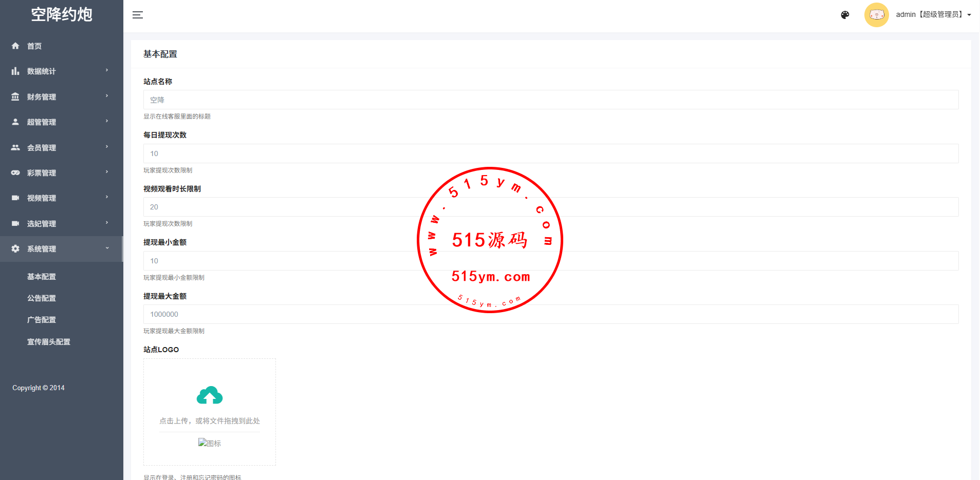
Task: Expand the 视频管理 submenu arrow
Action: tap(107, 197)
